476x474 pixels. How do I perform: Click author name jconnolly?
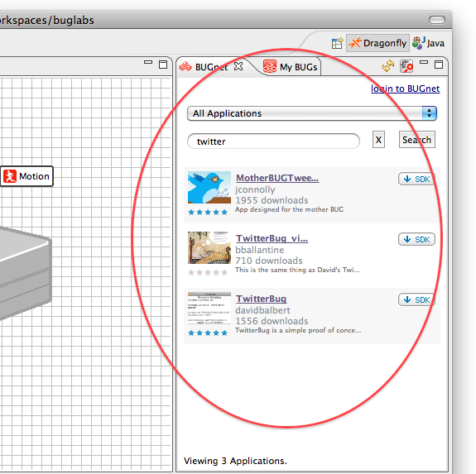[255, 189]
